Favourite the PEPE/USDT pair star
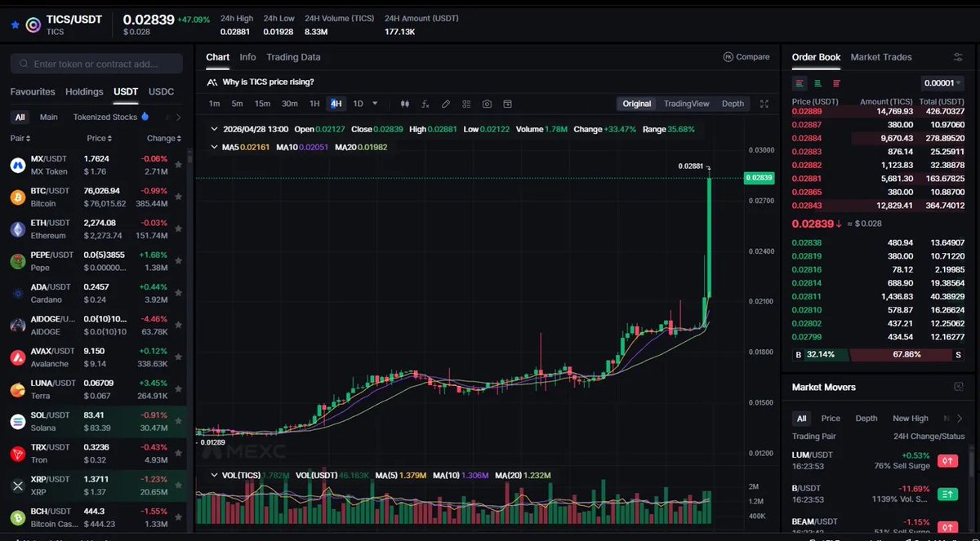Screen dimensions: 980x541 (178, 261)
